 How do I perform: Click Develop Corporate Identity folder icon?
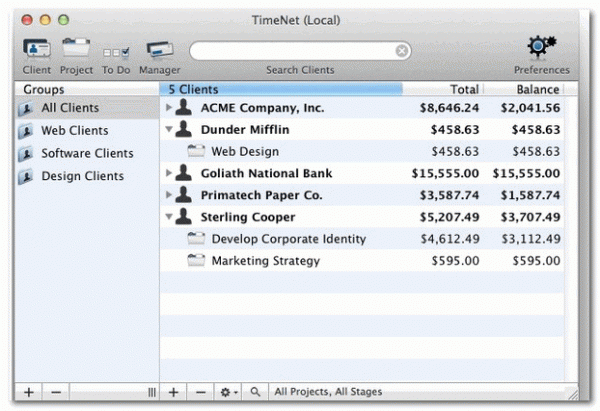pos(196,238)
